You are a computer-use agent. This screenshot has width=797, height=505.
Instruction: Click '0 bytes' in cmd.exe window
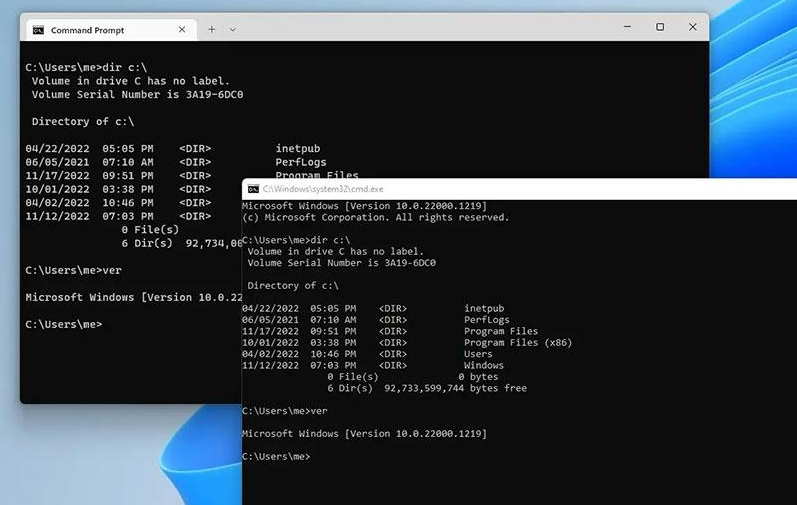pos(478,377)
